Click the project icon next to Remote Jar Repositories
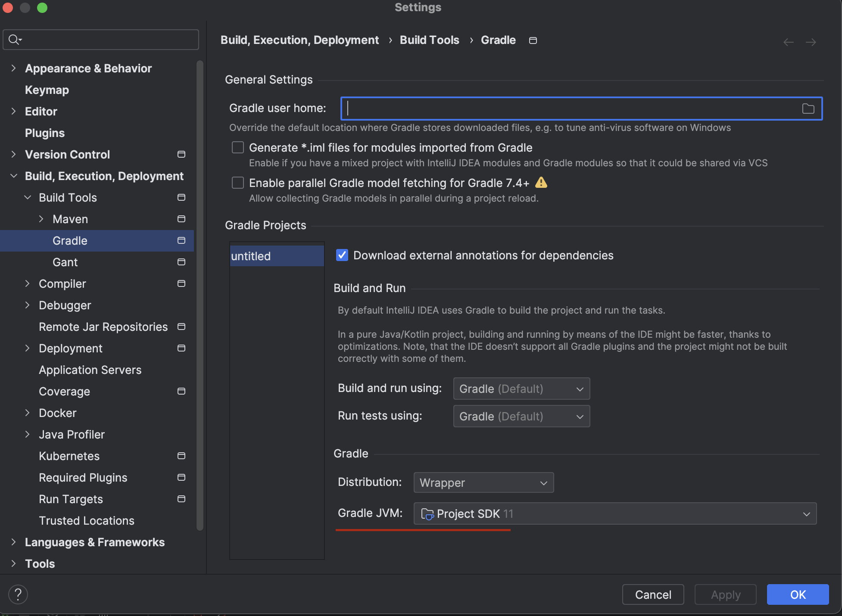 [181, 327]
